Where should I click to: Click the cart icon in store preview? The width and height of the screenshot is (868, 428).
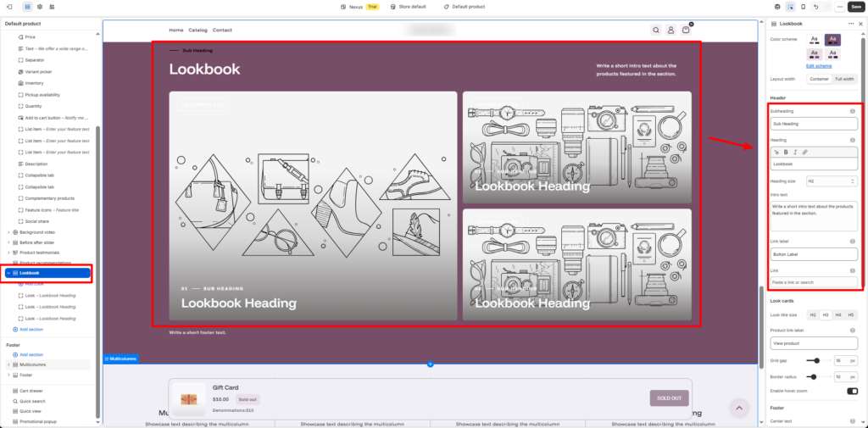pyautogui.click(x=686, y=30)
